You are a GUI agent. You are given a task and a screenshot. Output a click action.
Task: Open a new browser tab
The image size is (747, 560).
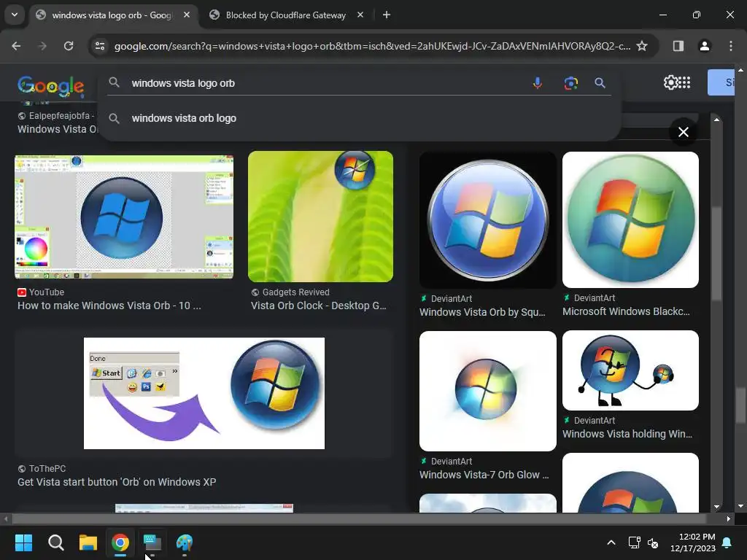387,15
